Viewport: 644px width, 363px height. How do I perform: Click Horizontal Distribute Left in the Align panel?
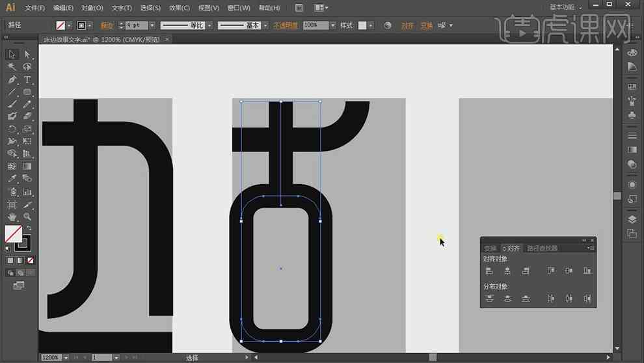(x=551, y=299)
